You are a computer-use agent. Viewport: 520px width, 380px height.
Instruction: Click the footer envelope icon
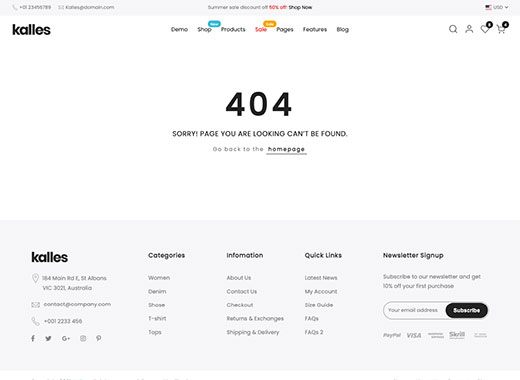35,305
